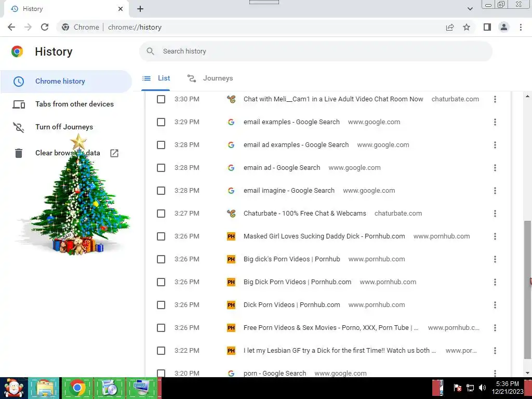Image resolution: width=532 pixels, height=399 pixels.
Task: Click the trash icon for clearing data
Action: coord(19,153)
